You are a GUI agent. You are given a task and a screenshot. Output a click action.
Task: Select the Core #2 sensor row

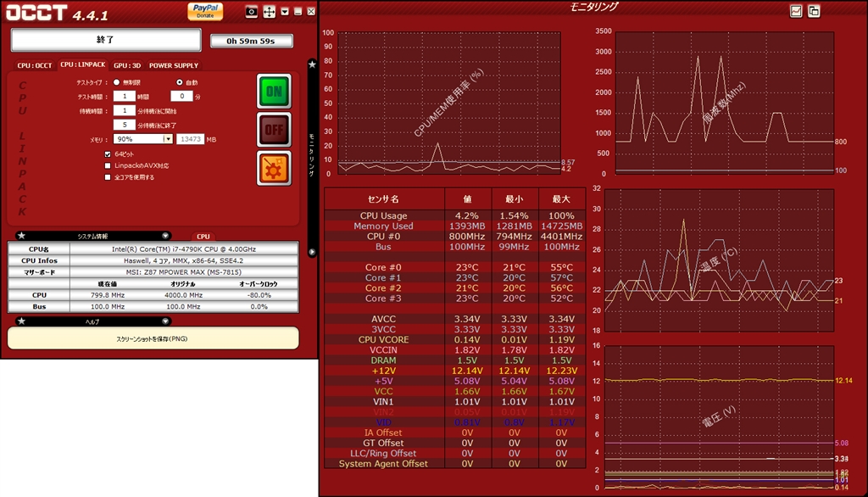454,288
